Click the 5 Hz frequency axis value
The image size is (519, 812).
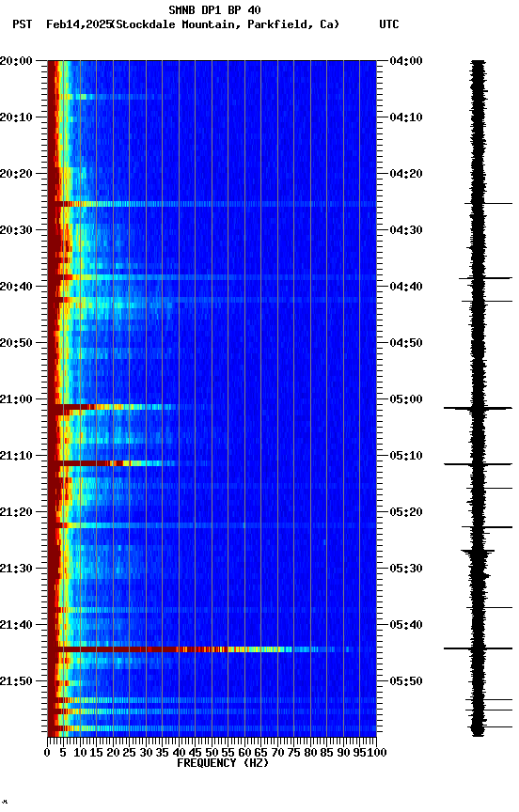click(x=64, y=754)
